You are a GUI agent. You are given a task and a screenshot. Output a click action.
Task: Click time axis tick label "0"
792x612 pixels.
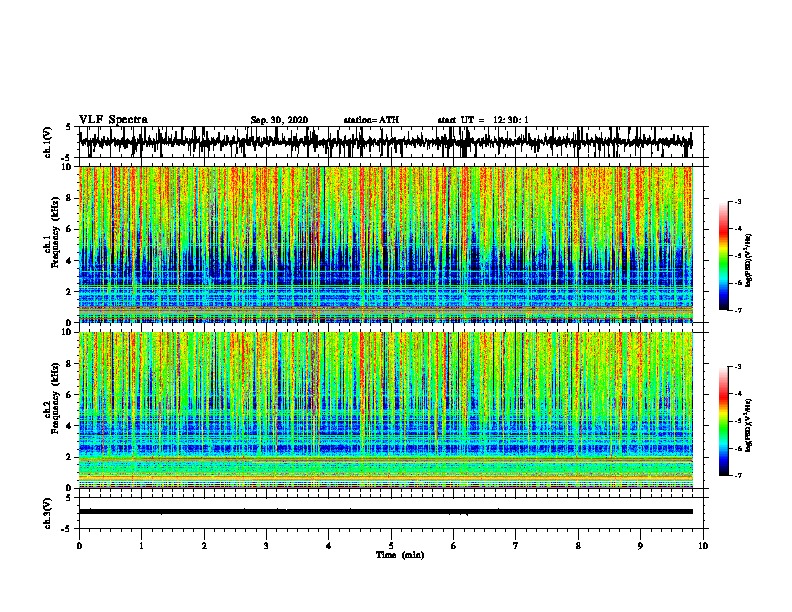[79, 546]
